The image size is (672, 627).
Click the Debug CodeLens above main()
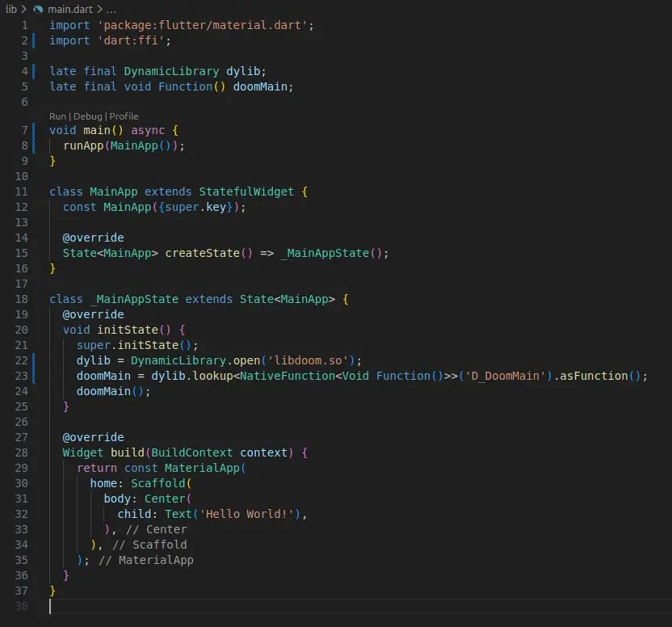88,116
